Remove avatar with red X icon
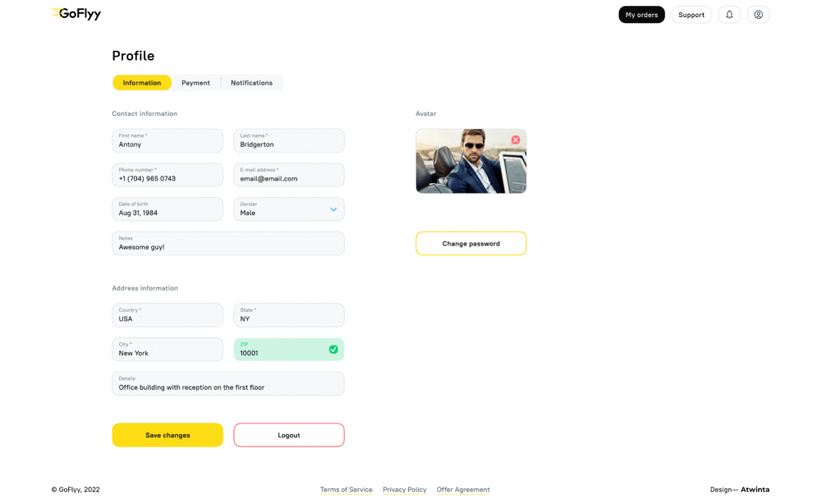 [x=516, y=140]
